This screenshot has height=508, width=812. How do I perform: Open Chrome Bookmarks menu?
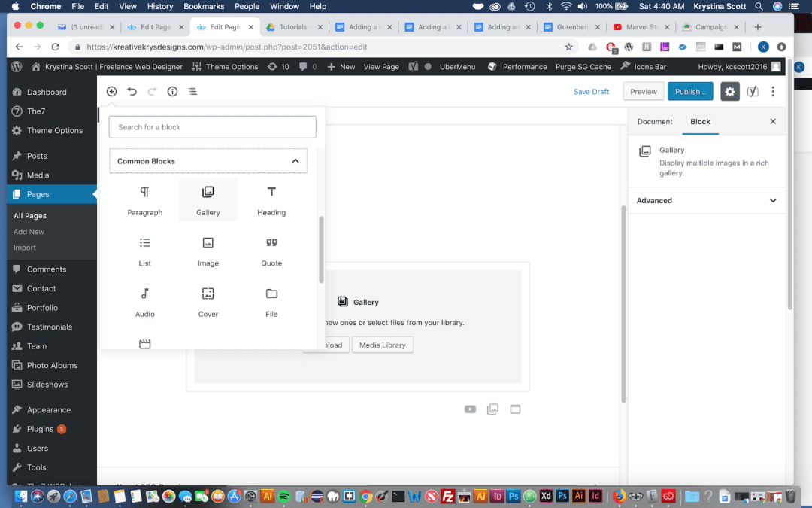click(x=204, y=6)
